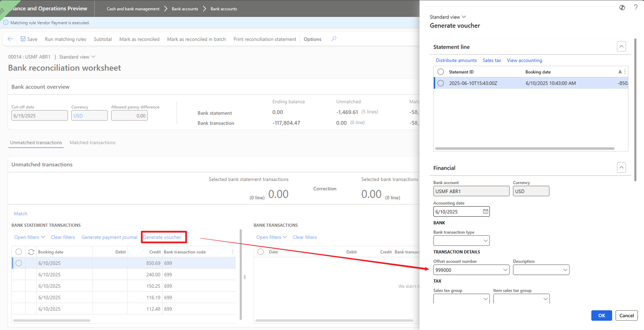Click bank statement grid horizontal scrollbar
This screenshot has width=644, height=330.
(x=52, y=320)
